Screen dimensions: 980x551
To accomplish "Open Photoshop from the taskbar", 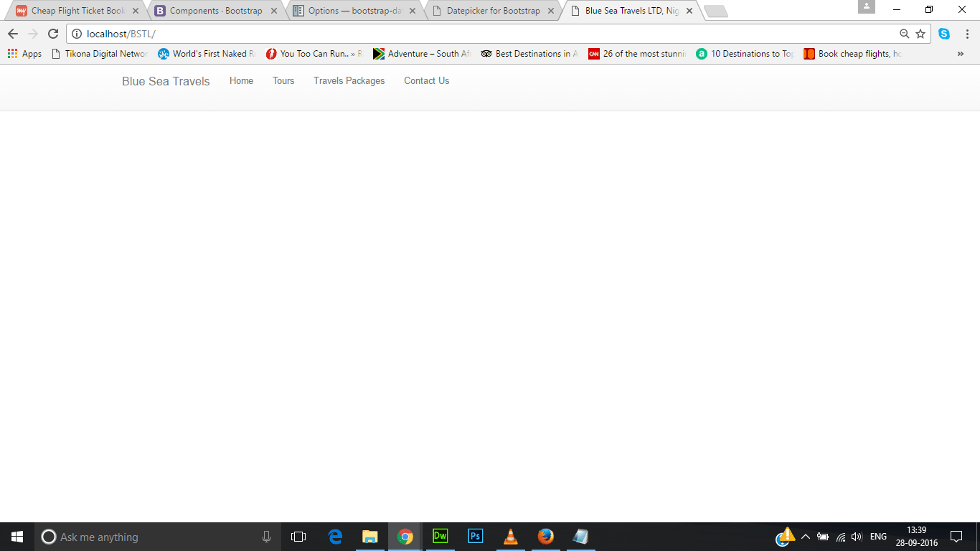I will [476, 537].
